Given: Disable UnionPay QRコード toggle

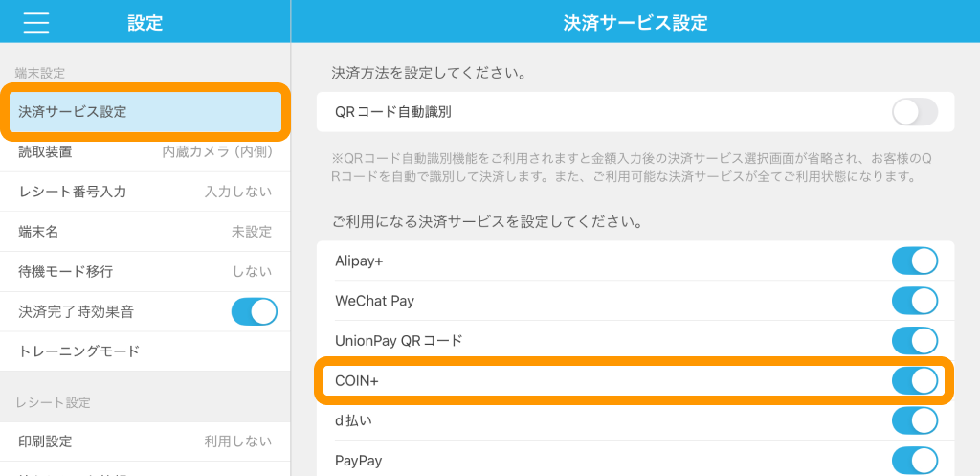Looking at the screenshot, I should tap(914, 341).
